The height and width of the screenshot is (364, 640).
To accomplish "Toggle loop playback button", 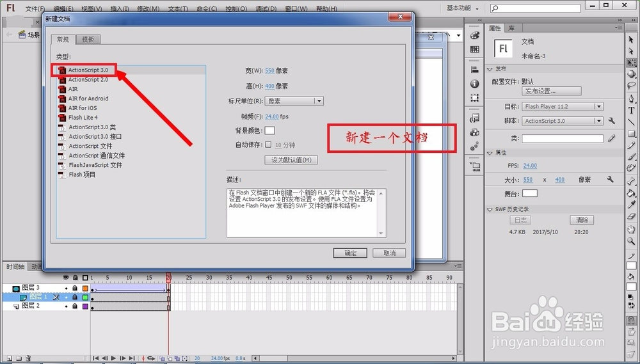I will tap(150, 358).
